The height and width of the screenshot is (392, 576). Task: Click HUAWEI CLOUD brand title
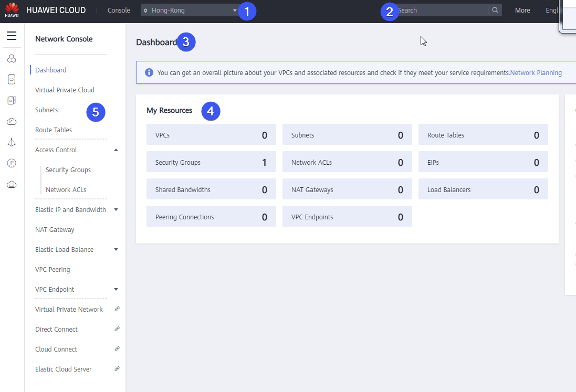click(56, 10)
